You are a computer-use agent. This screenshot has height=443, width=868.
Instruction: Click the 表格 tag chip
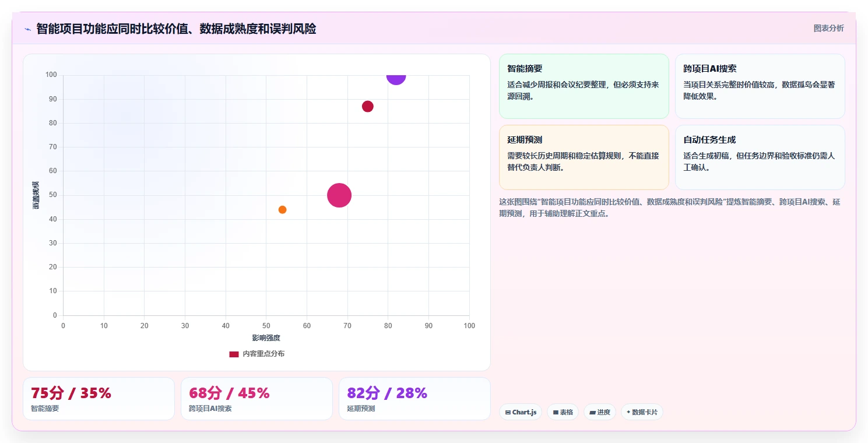pyautogui.click(x=563, y=412)
